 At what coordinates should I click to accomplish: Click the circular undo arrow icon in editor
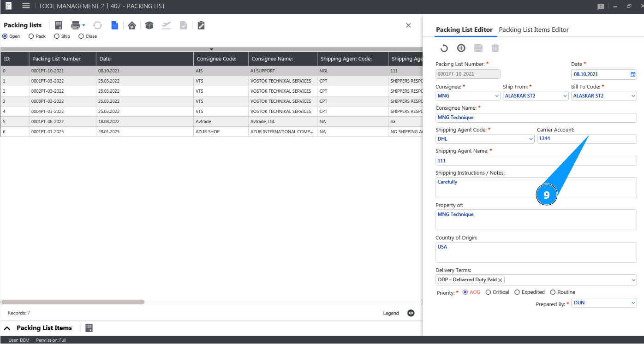(x=444, y=48)
